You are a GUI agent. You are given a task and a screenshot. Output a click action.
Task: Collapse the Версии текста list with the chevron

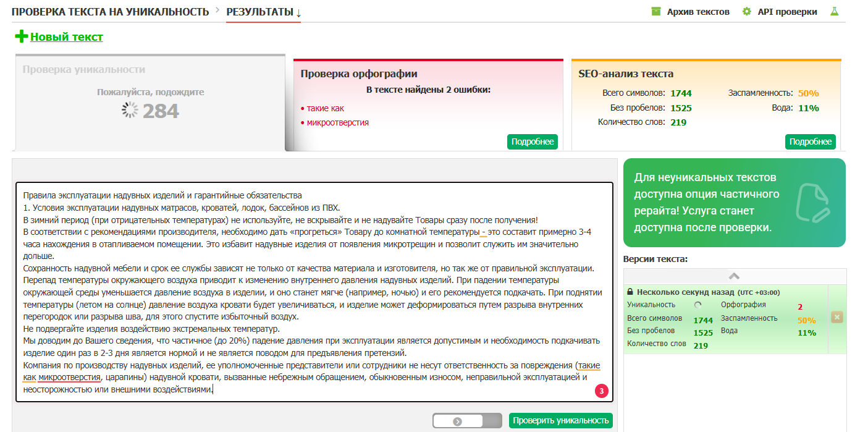734,276
